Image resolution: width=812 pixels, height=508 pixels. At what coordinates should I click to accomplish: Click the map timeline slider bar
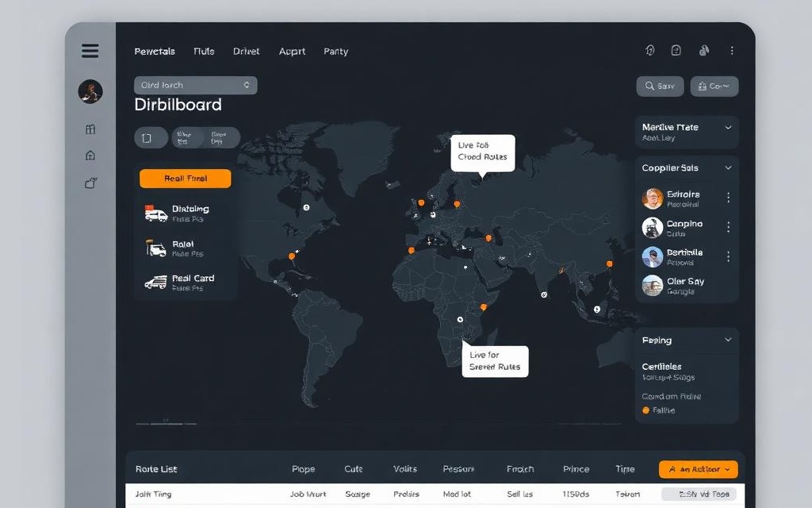pyautogui.click(x=167, y=424)
